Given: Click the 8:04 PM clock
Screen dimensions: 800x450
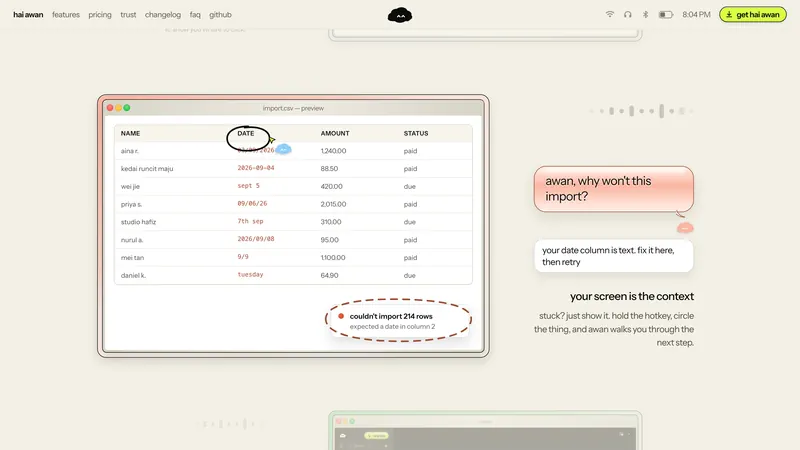Looking at the screenshot, I should click(696, 15).
